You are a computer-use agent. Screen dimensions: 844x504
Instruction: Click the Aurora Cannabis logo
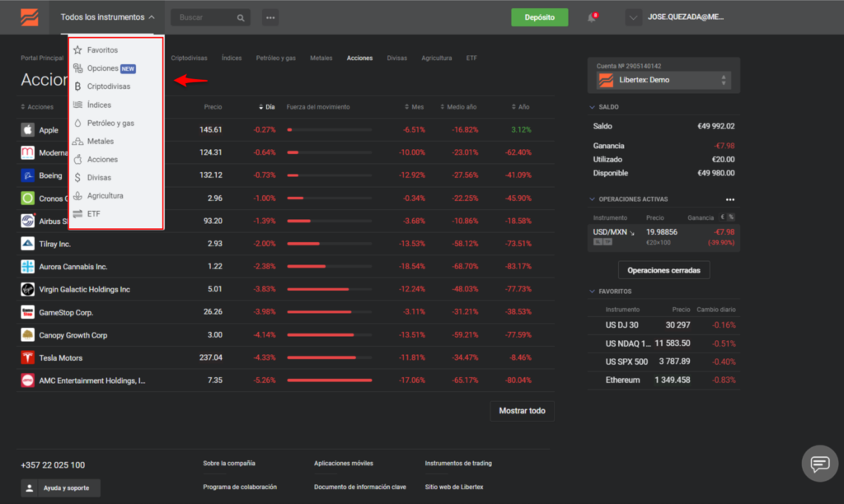tap(27, 266)
